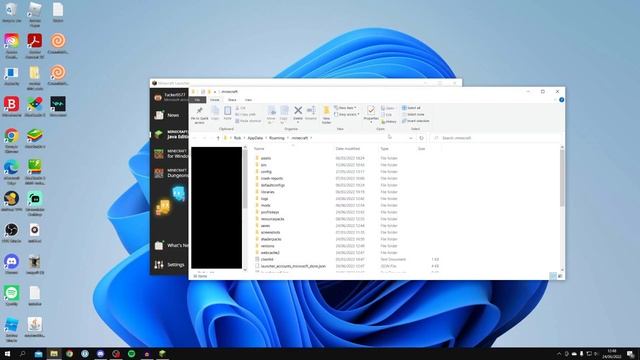Click the Move to icon in ribbon
This screenshot has width=640, height=360.
[x=271, y=111]
